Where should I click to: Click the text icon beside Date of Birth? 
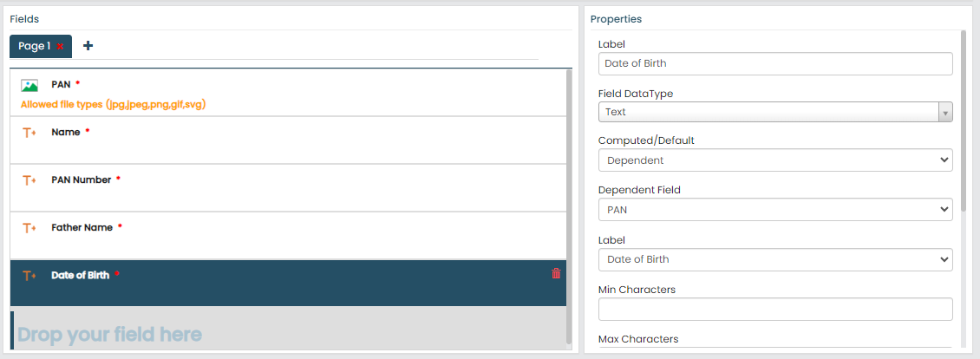pos(29,276)
